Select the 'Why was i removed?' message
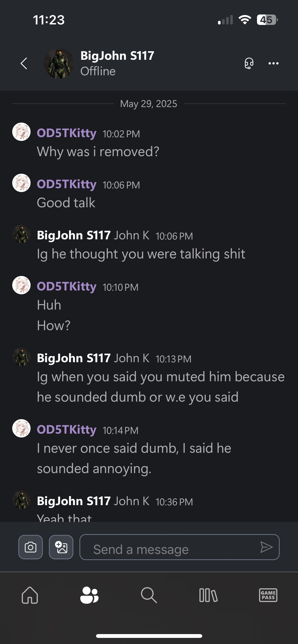The image size is (298, 644). coord(98,152)
